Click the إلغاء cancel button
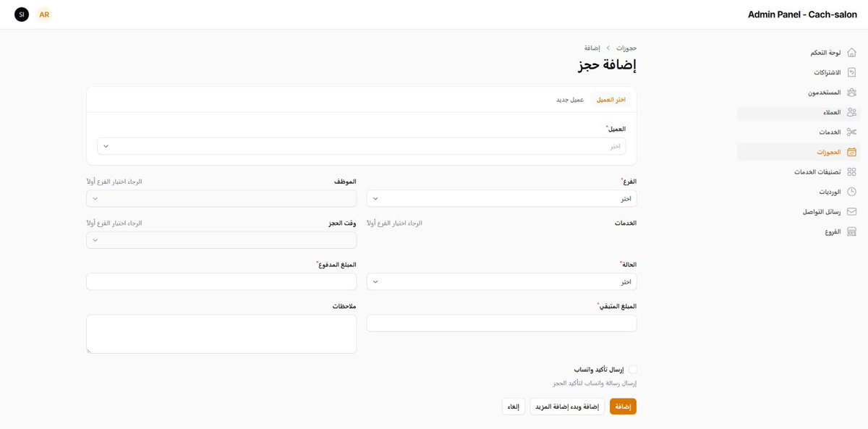The width and height of the screenshot is (868, 429). (514, 407)
